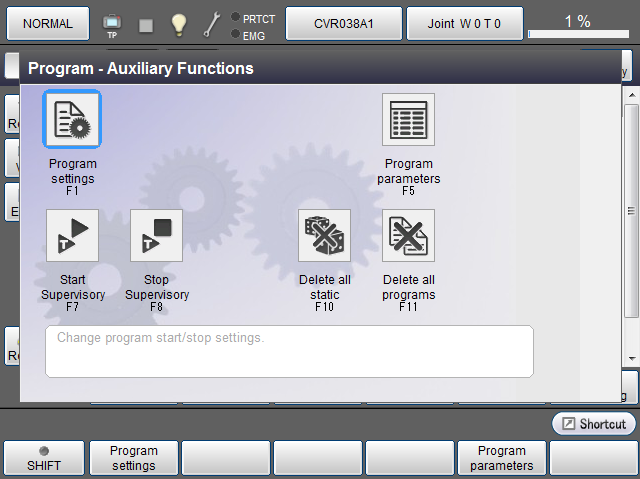Screen dimensions: 640x479
Task: Open the Program settings F1 icon
Action: (72, 120)
